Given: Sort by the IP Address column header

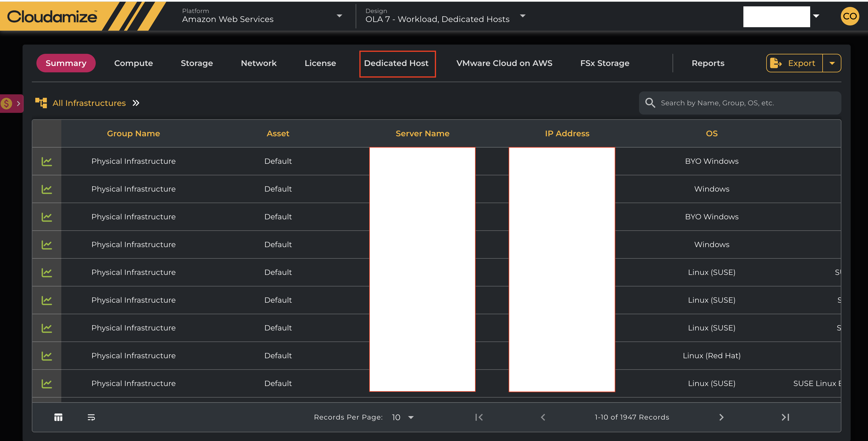Looking at the screenshot, I should [x=567, y=133].
